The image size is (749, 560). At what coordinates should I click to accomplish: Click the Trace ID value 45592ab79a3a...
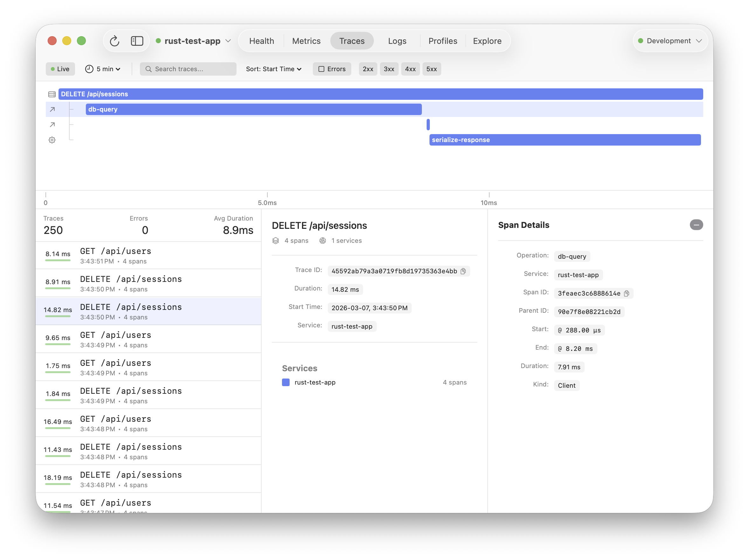click(394, 271)
